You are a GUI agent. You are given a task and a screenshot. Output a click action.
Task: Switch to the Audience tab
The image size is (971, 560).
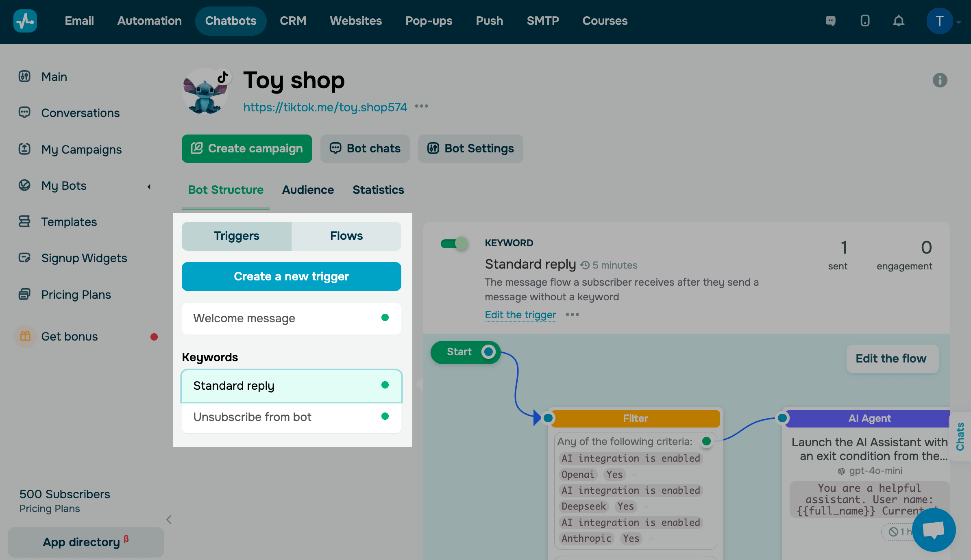(308, 190)
